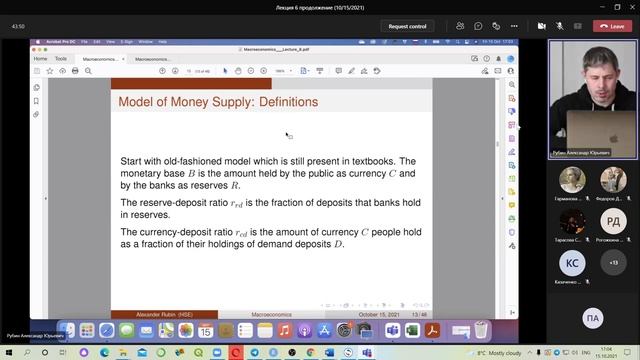Open Acrobat from the macOS dock
The height and width of the screenshot is (360, 640).
coord(432,330)
